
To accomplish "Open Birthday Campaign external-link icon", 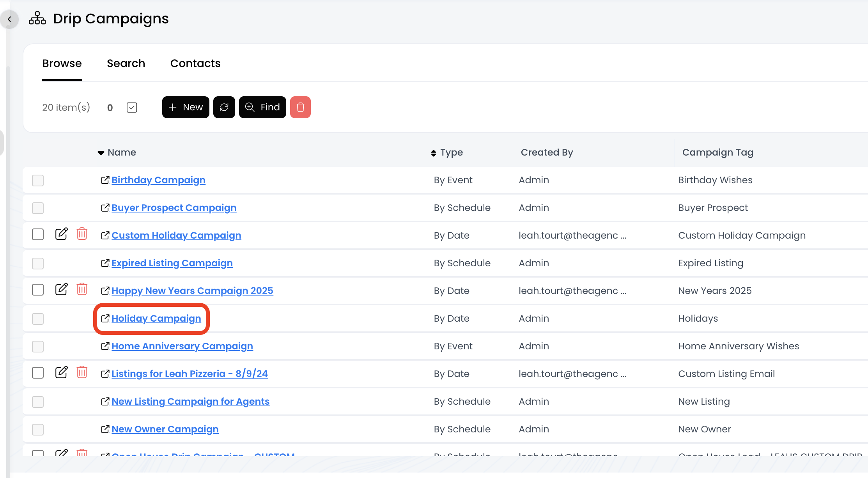I will (105, 180).
